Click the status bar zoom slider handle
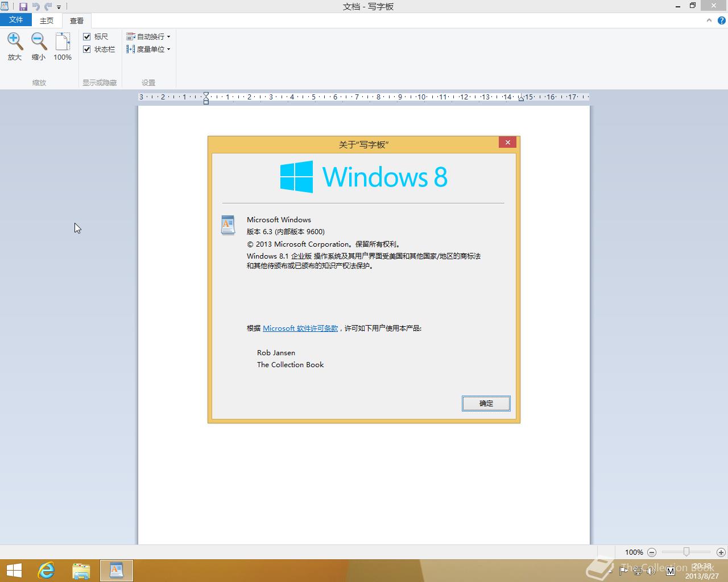 coord(686,552)
